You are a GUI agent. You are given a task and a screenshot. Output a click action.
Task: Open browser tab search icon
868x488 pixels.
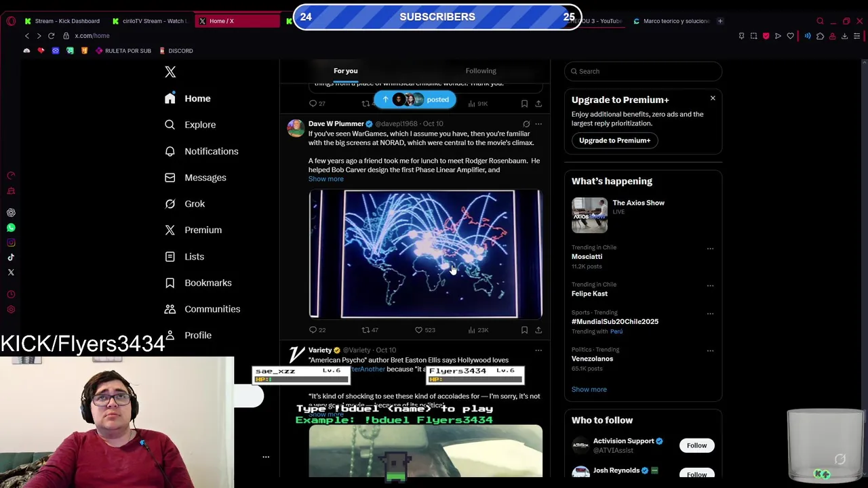point(820,21)
